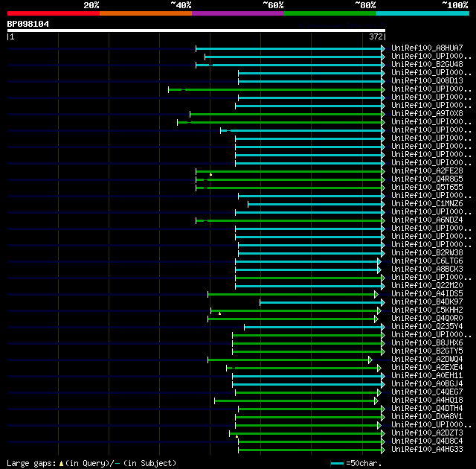Open the UniRef100_Q4R8G5 hit label
Viewport: 476px width, 469px height.
(427, 179)
